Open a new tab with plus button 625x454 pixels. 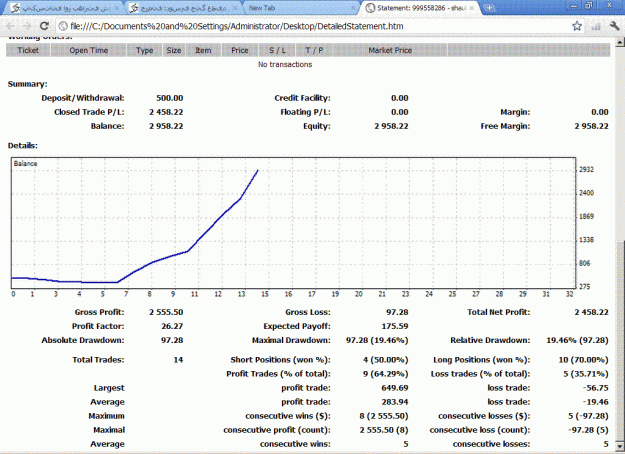coord(489,8)
